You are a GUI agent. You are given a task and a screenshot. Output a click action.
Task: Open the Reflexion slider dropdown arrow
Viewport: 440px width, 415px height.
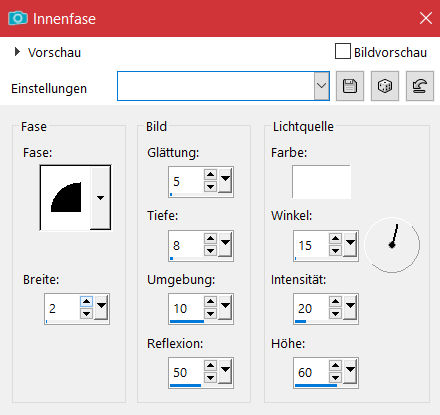(225, 371)
